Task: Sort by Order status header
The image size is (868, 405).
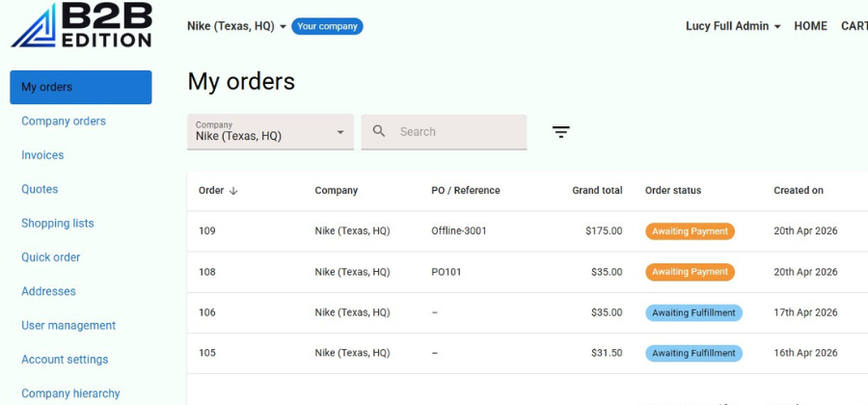Action: (673, 190)
